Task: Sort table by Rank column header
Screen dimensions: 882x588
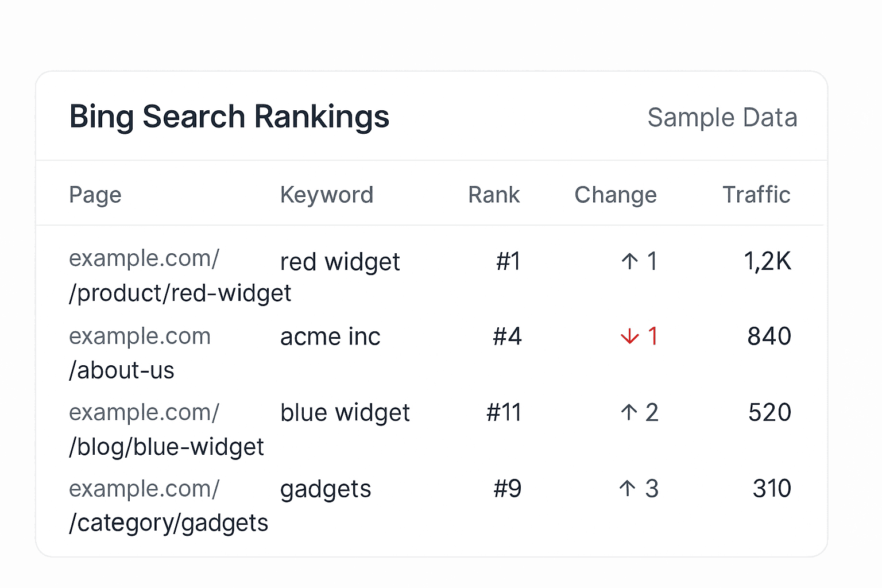Action: coord(494,195)
